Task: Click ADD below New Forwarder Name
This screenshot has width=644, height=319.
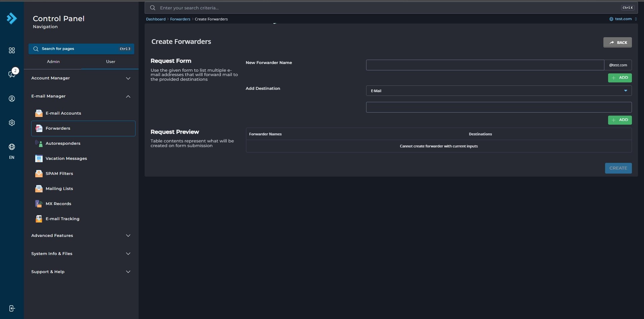Action: 620,78
